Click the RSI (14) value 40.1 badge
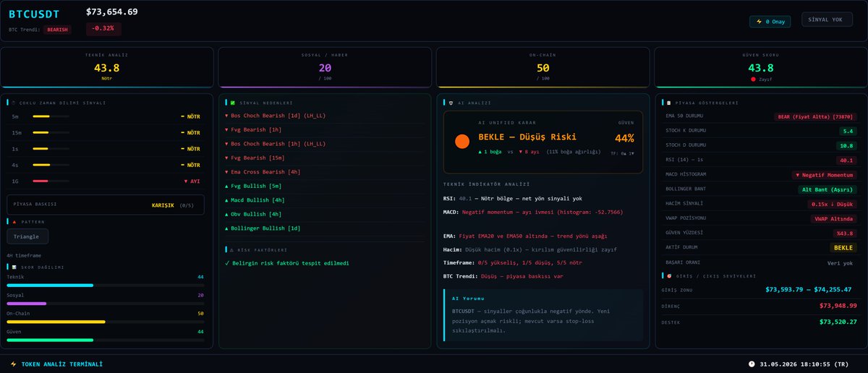868x373 pixels. (846, 160)
